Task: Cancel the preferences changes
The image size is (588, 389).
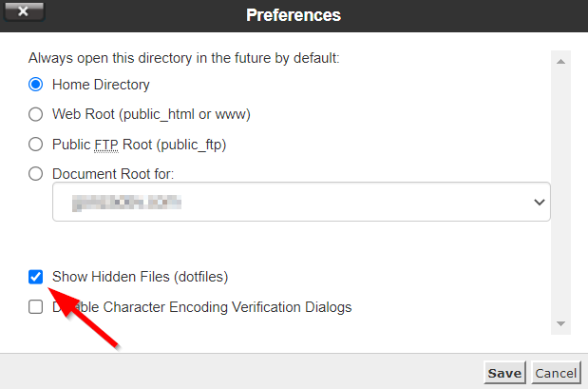Action: click(556, 373)
